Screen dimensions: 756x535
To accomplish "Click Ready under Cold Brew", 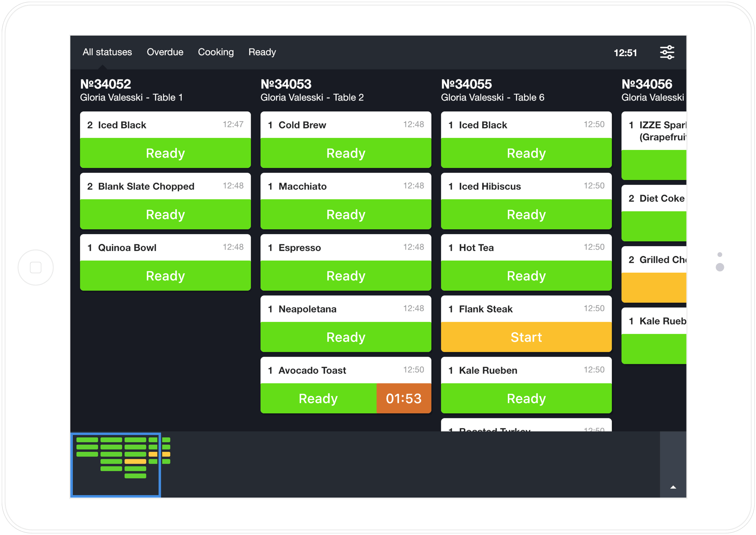I will pyautogui.click(x=345, y=153).
